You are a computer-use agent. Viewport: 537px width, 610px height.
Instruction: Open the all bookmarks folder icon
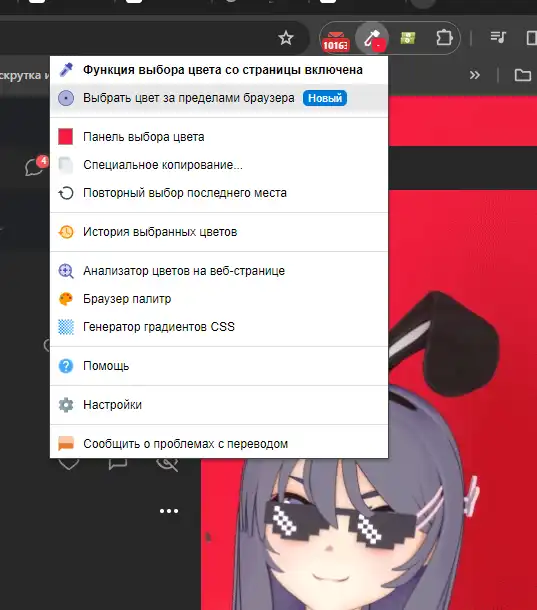click(x=522, y=75)
